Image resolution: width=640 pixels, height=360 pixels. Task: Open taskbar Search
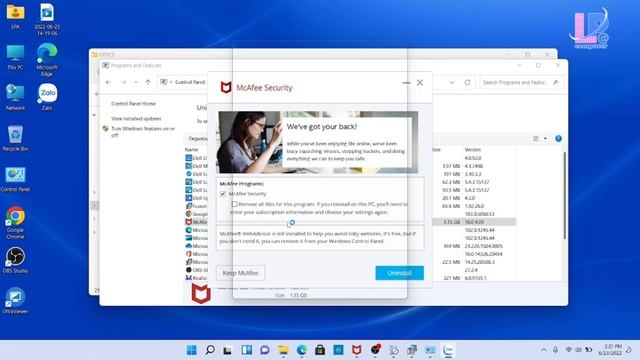pos(210,350)
